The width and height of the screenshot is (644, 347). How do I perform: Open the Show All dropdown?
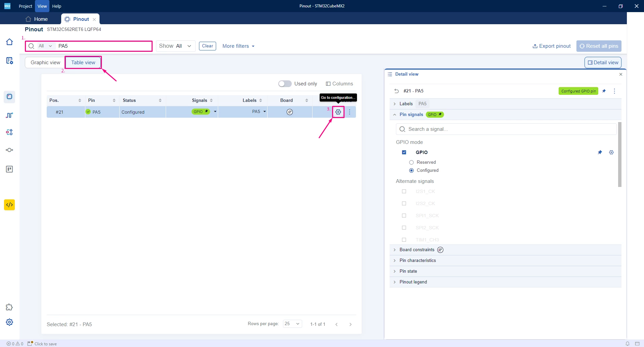(x=175, y=46)
